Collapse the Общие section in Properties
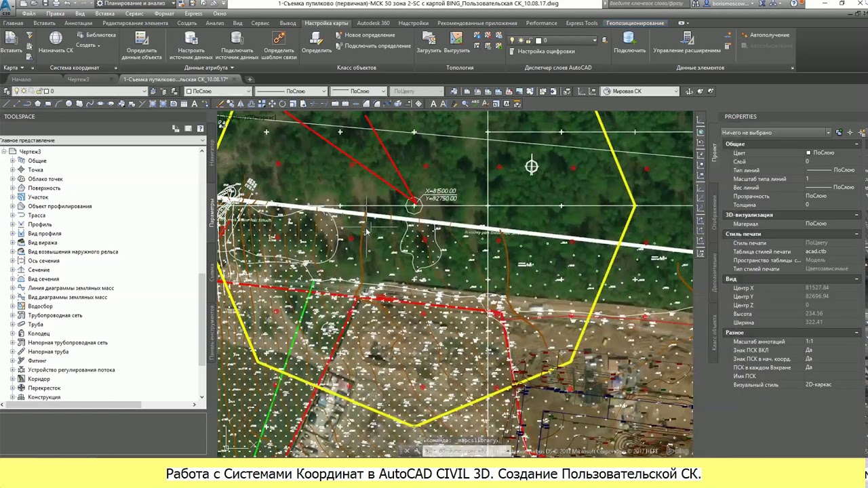 [x=856, y=144]
